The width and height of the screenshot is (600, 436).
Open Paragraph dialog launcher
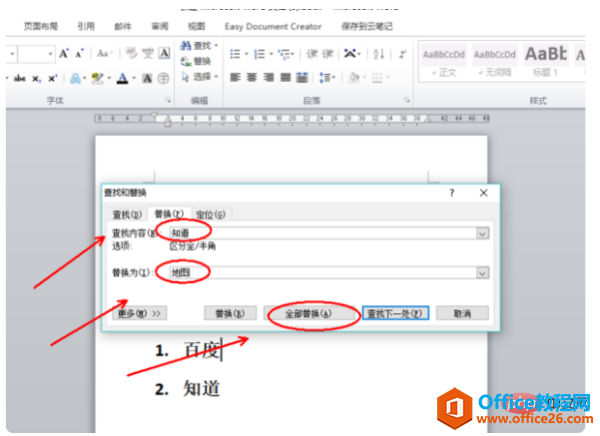coord(407,100)
